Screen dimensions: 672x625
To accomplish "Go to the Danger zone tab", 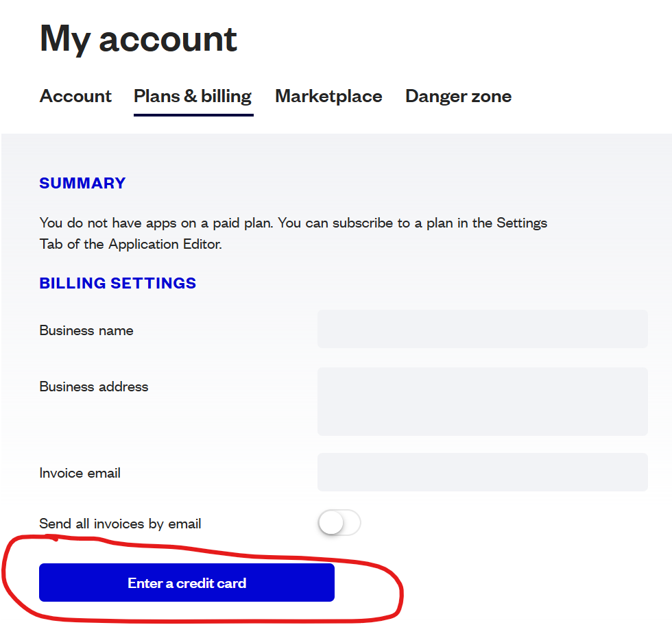I will [x=458, y=96].
